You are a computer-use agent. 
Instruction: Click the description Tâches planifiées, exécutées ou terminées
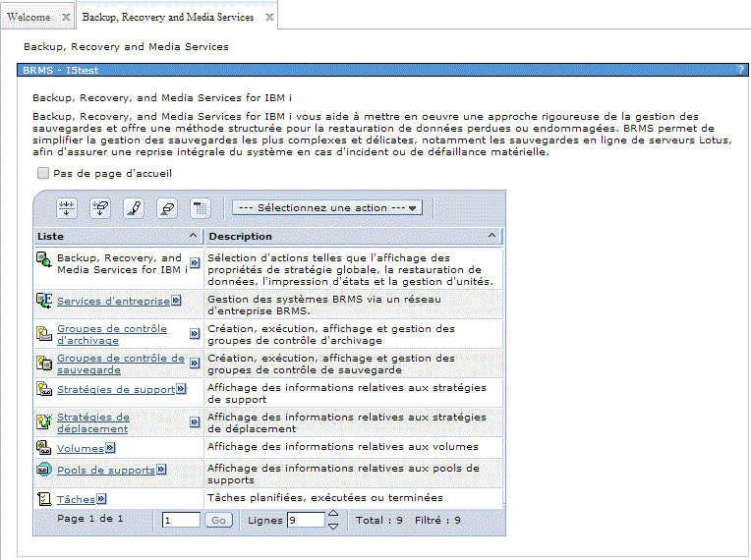pos(325,498)
